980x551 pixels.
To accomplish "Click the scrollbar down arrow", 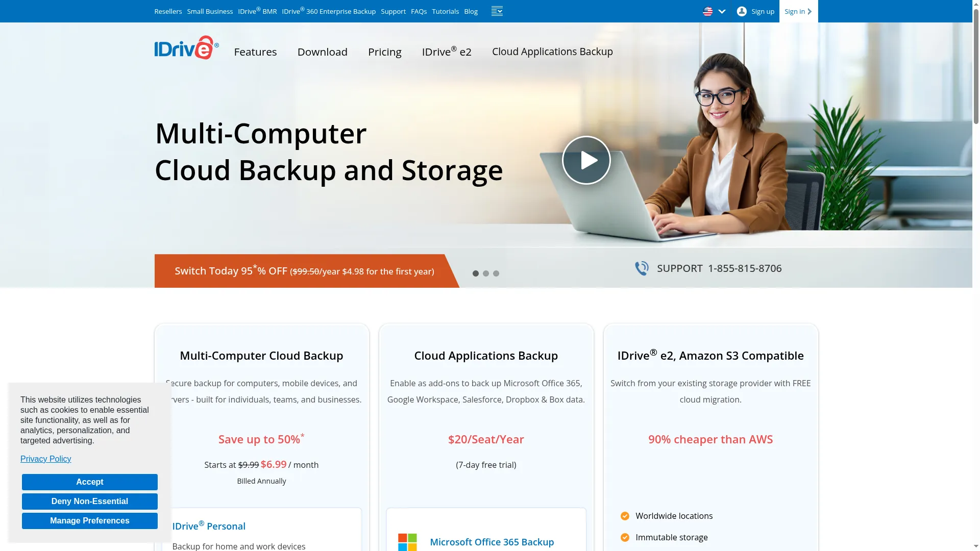I will click(x=976, y=547).
